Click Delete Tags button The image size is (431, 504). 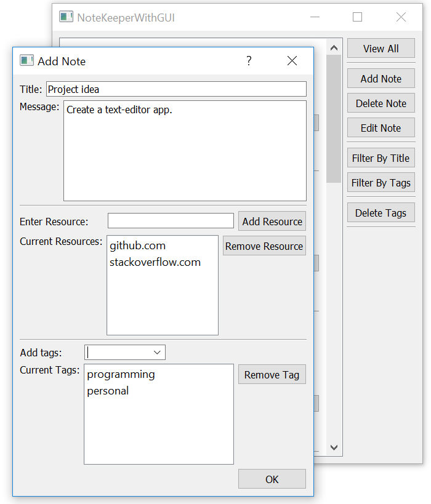(x=381, y=212)
